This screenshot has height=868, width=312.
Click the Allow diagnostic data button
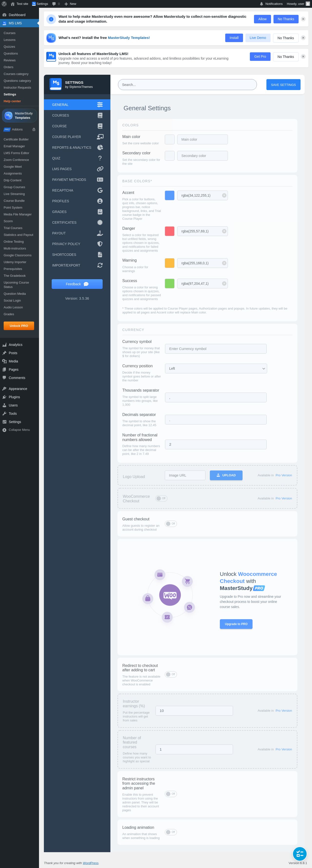click(262, 19)
